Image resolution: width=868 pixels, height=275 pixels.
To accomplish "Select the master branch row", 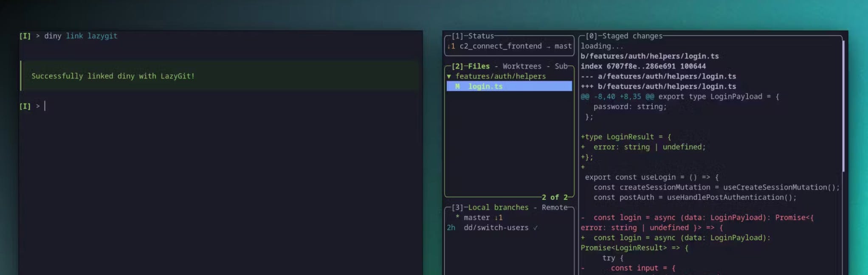I will point(509,218).
